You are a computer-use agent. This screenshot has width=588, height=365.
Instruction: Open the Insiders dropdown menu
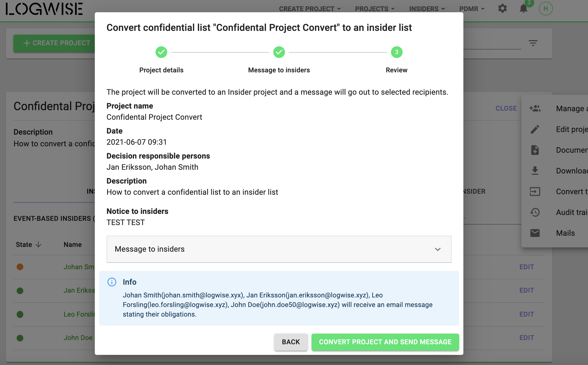pyautogui.click(x=427, y=9)
